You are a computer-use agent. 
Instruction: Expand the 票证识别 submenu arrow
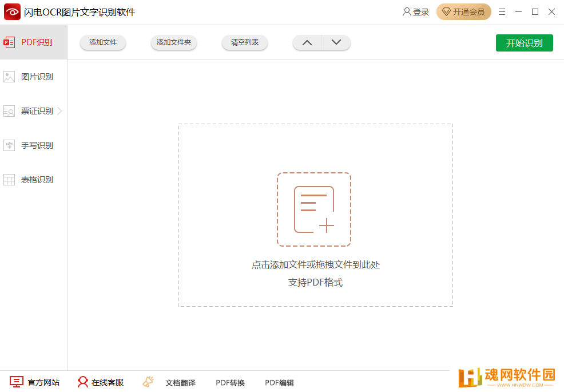coord(59,111)
